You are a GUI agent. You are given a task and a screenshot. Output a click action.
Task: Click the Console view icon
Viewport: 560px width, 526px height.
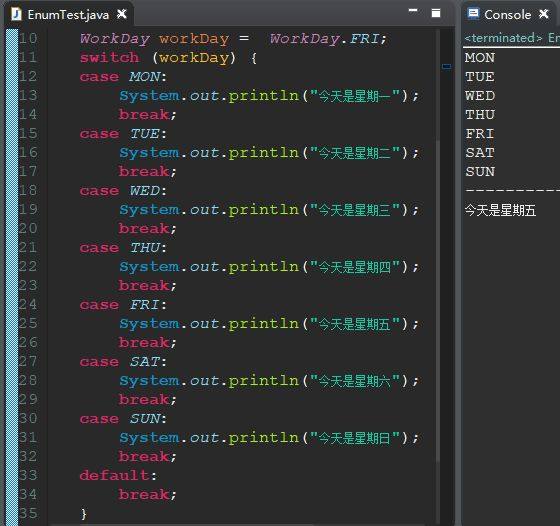tap(473, 14)
